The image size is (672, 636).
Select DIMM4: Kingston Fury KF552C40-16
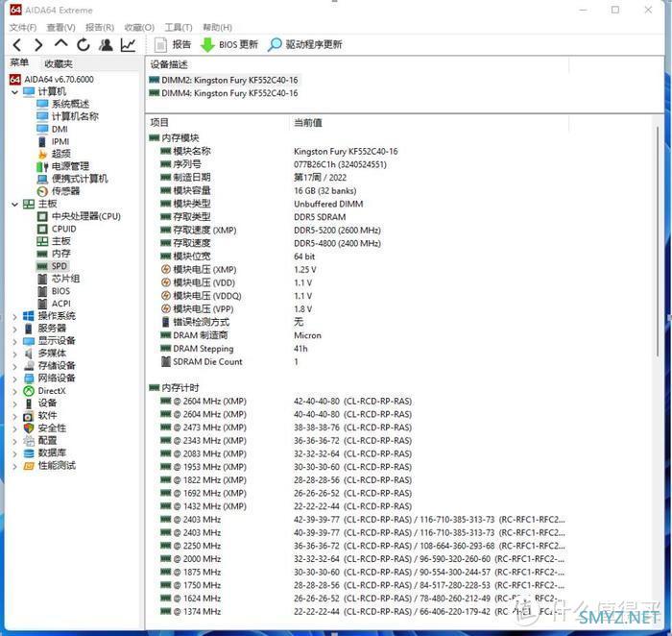224,93
